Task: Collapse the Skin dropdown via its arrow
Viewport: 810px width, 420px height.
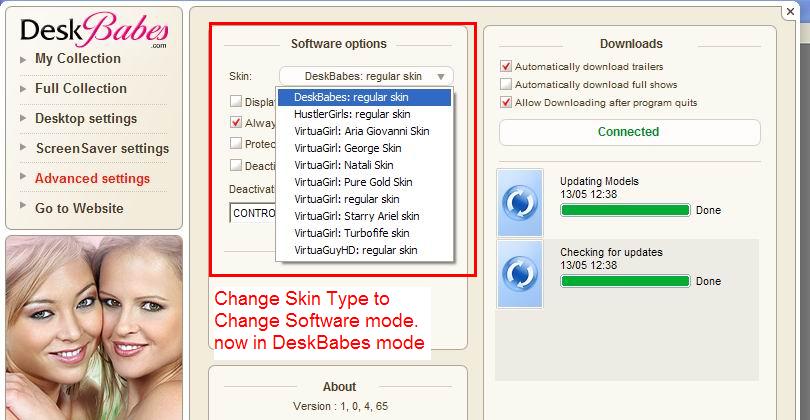Action: click(x=441, y=76)
